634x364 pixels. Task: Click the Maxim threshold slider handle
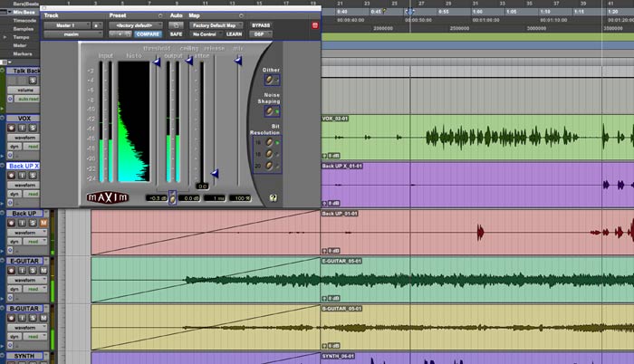click(x=157, y=62)
